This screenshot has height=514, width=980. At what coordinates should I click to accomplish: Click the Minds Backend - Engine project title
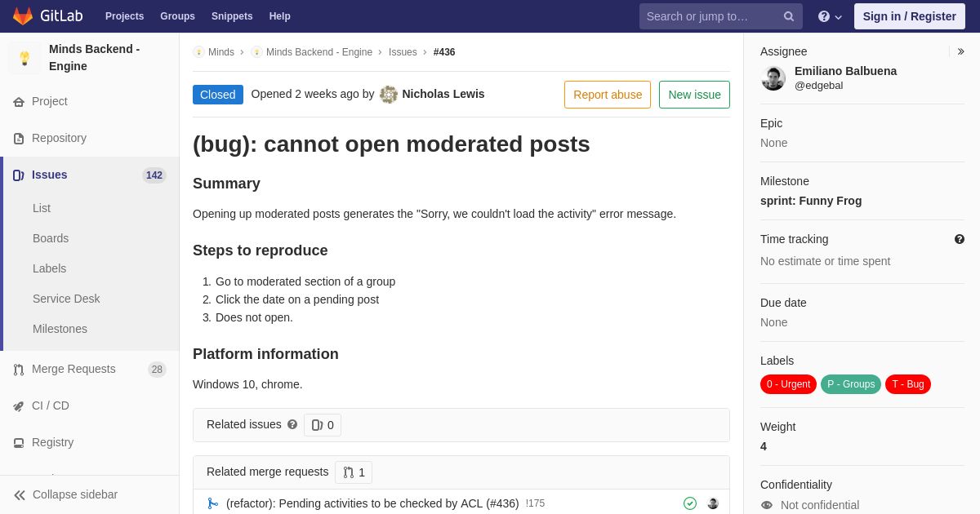click(95, 57)
